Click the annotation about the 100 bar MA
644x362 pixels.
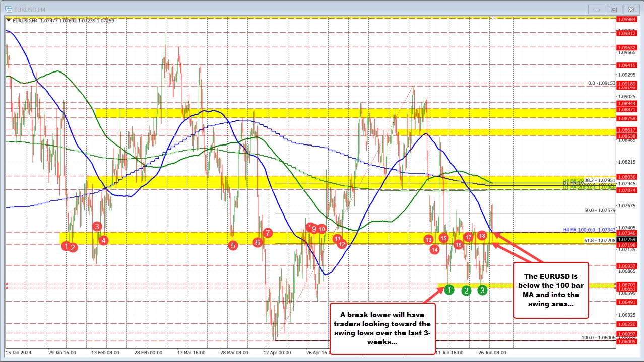[x=551, y=291]
